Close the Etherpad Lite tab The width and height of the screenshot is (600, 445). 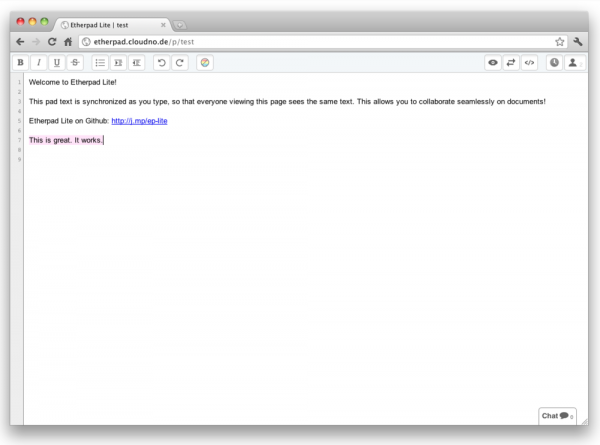163,25
